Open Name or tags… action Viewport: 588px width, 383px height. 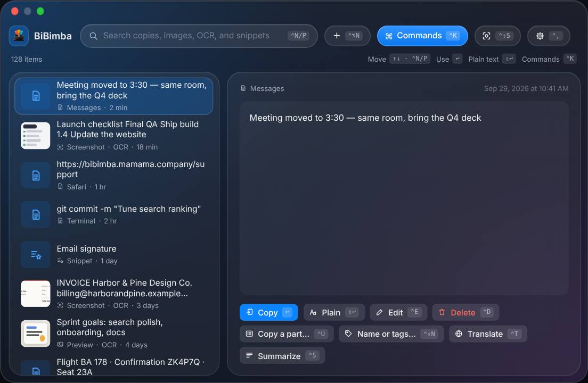point(391,334)
